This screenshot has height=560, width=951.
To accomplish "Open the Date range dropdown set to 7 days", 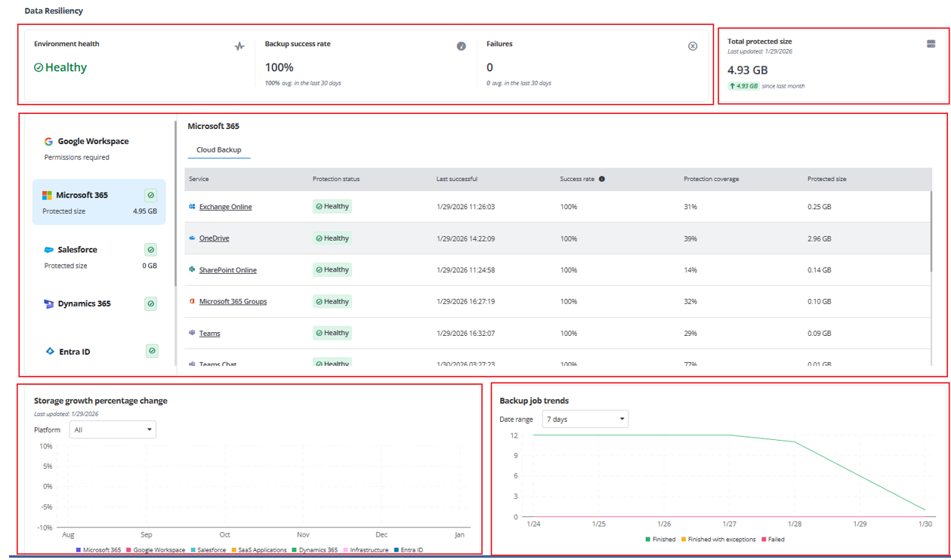I will [585, 419].
